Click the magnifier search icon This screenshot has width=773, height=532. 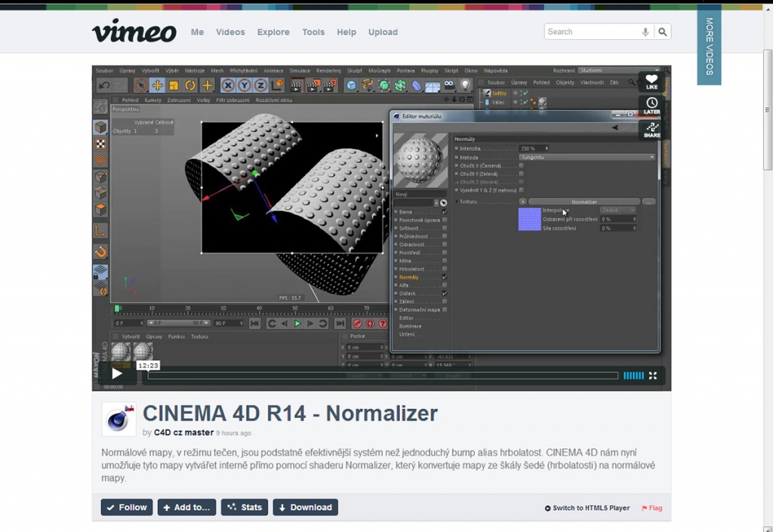(663, 32)
